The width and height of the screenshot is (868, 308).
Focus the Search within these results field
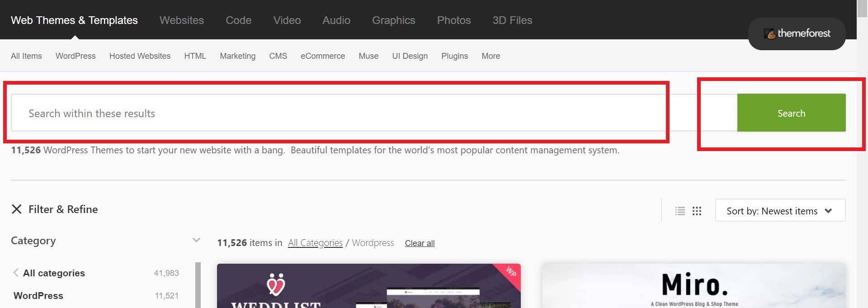coord(374,113)
